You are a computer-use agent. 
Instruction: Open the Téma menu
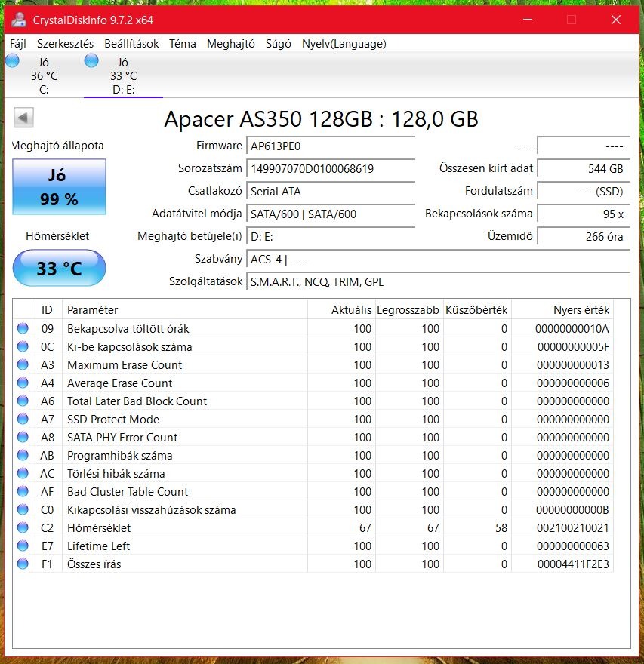[183, 44]
